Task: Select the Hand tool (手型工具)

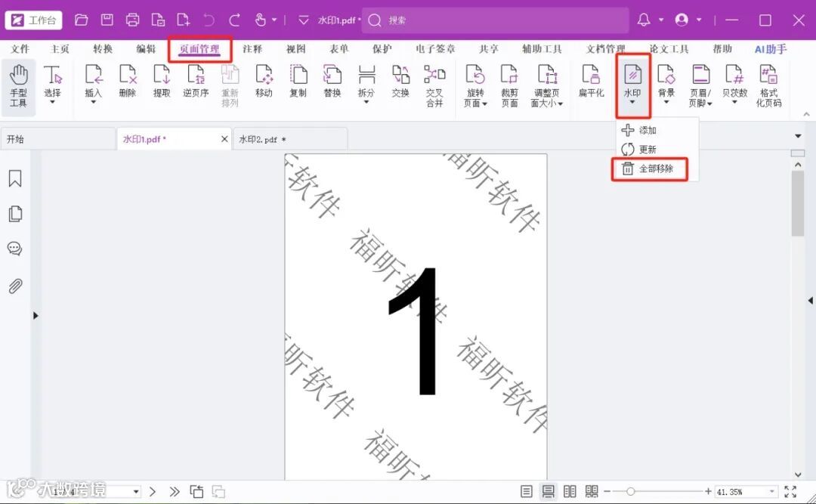Action: coord(18,86)
